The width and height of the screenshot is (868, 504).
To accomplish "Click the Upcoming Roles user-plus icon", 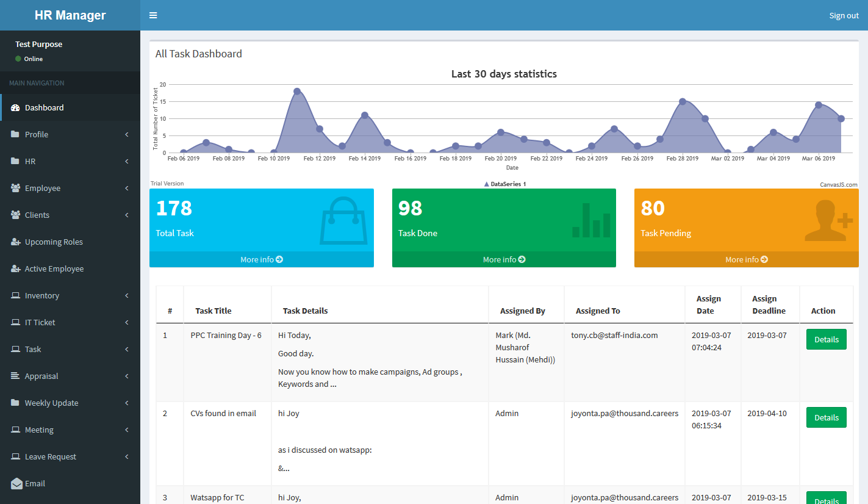I will [15, 242].
